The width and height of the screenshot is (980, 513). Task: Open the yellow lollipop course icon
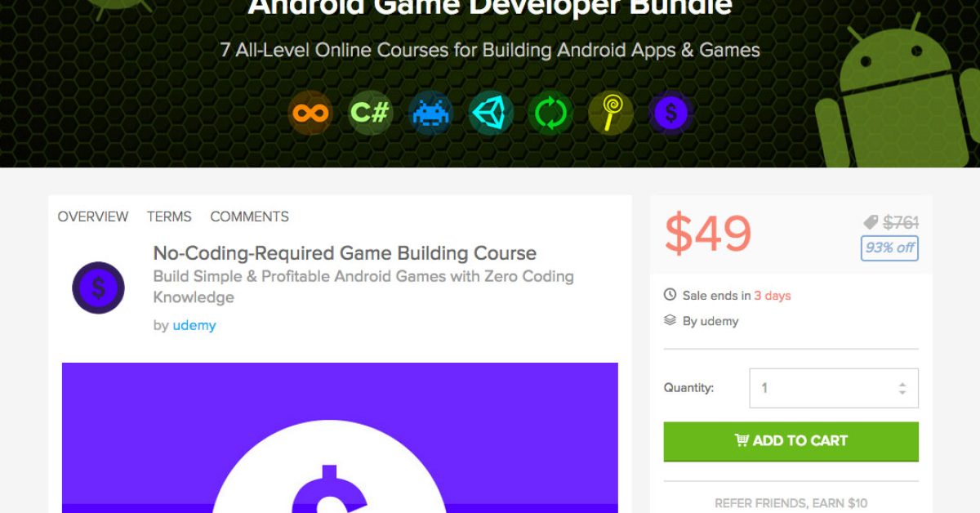[611, 113]
